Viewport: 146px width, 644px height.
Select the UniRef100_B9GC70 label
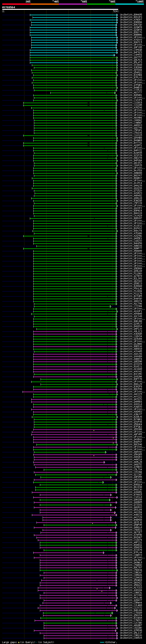pos(131,32)
